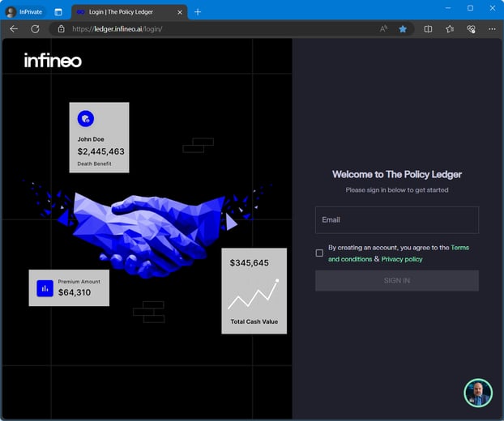Click the $64,310 premium amount
The height and width of the screenshot is (421, 504).
75,292
